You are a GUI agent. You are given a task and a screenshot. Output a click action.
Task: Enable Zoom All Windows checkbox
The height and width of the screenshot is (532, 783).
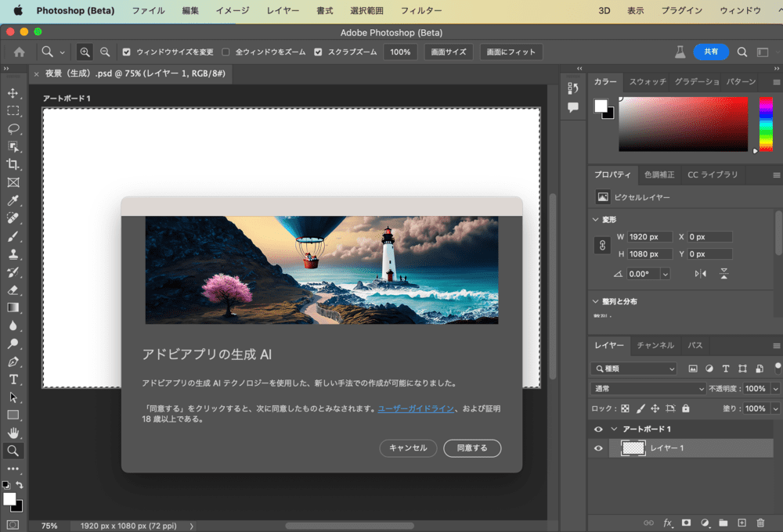[x=226, y=52]
